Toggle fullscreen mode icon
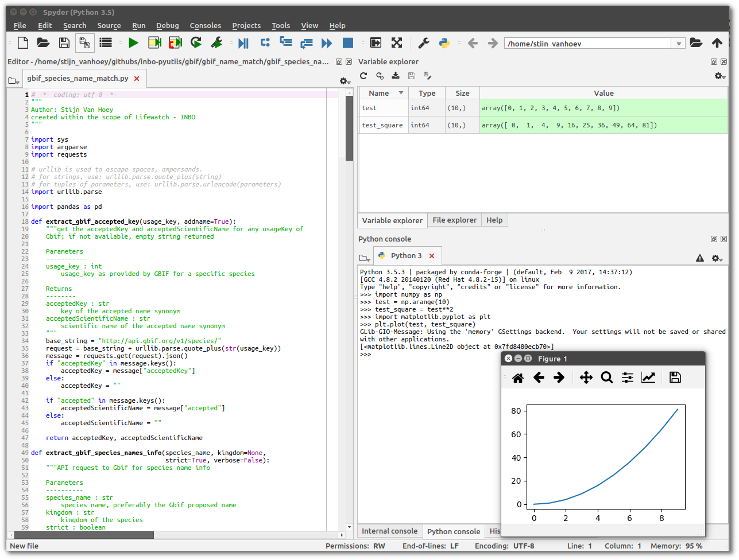 pos(397,42)
